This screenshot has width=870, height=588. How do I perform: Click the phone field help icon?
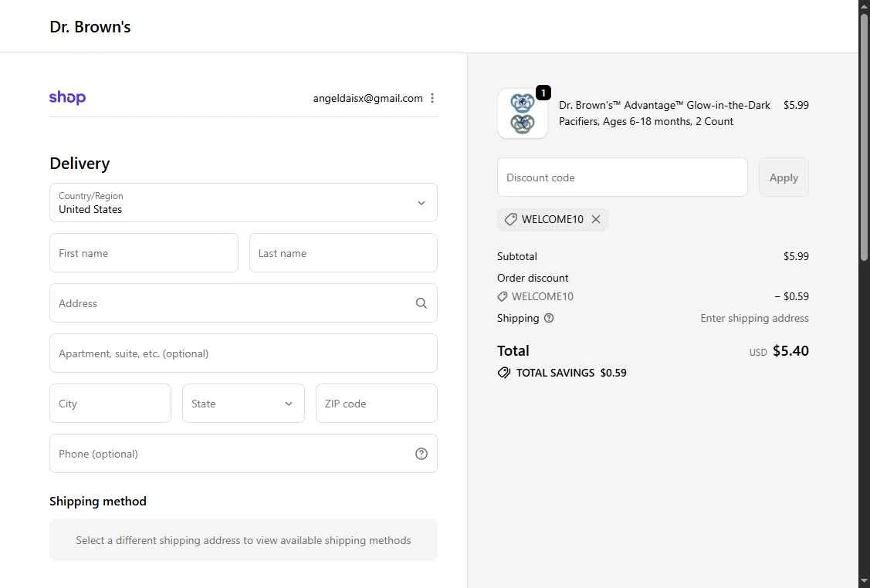pos(421,454)
